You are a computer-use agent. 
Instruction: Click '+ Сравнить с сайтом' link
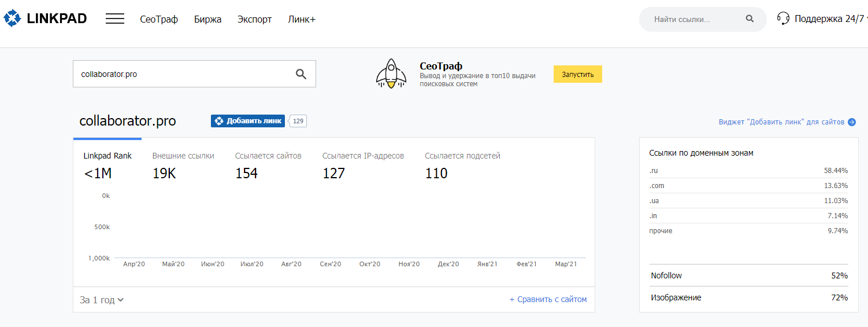click(x=548, y=299)
